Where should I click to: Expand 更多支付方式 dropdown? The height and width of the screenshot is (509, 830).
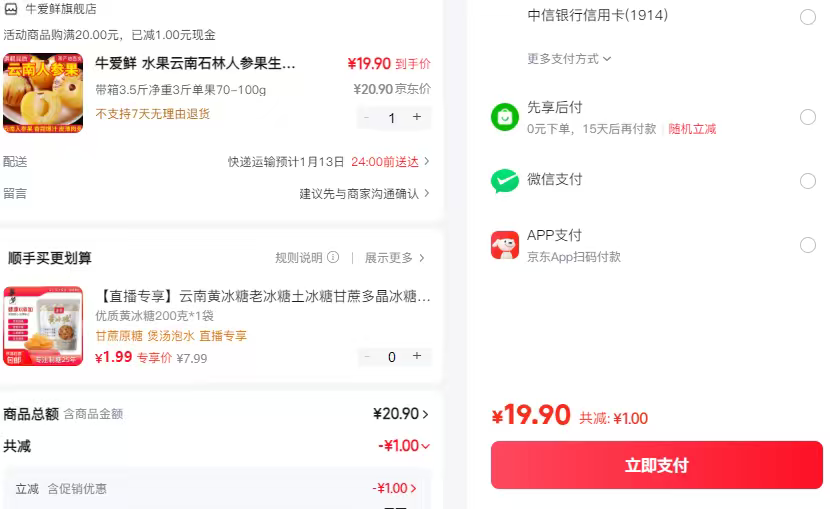click(x=569, y=59)
